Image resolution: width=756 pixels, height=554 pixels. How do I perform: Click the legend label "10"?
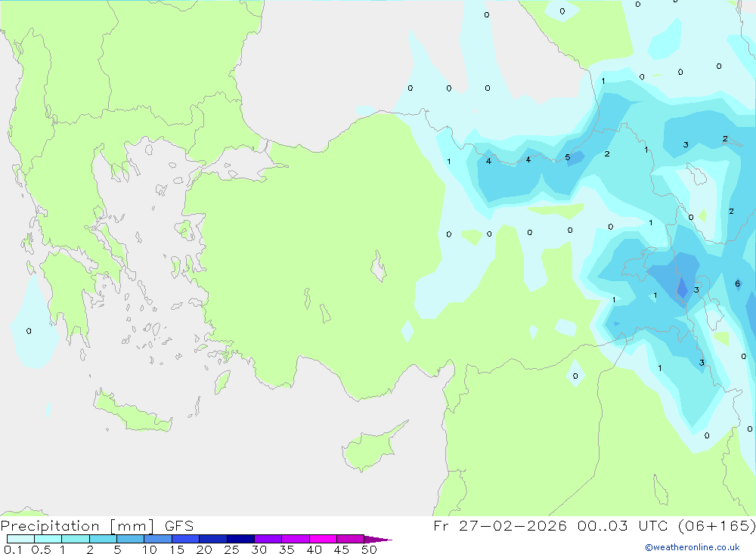click(x=149, y=549)
